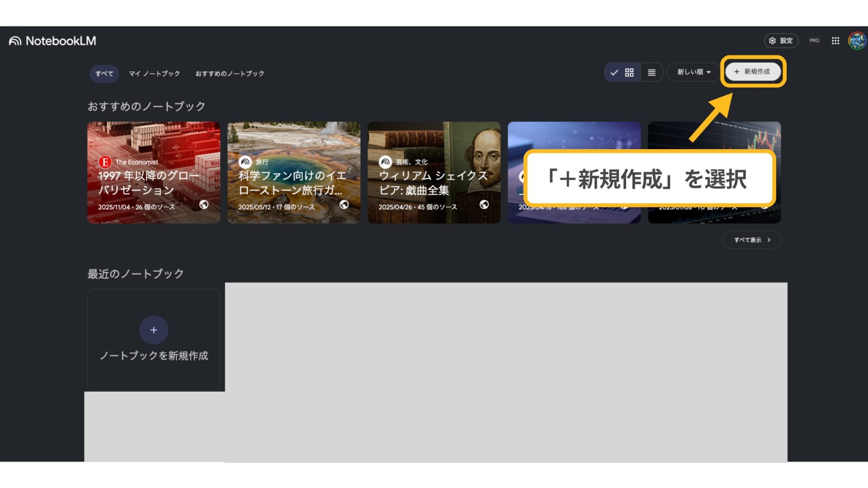Viewport: 868px width, 488px height.
Task: Open the 設定 (Settings) gear icon
Action: (x=772, y=41)
